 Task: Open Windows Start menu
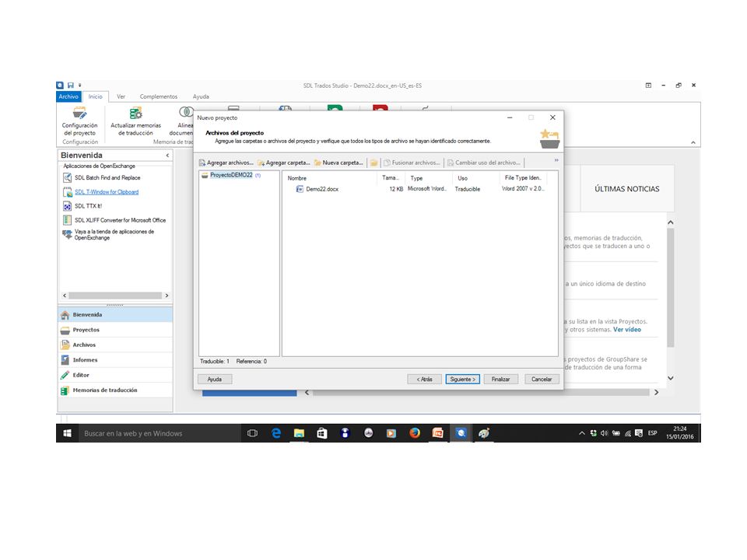point(67,433)
